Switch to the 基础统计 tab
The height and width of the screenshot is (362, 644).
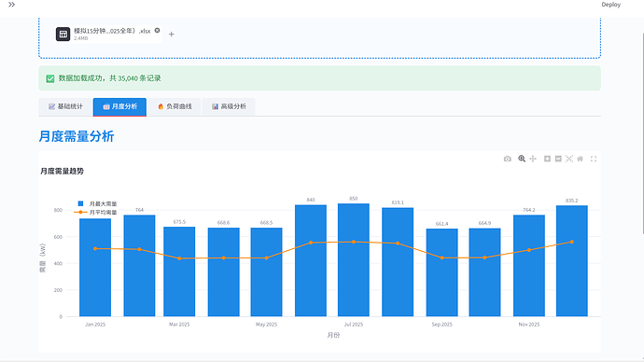[x=65, y=106]
